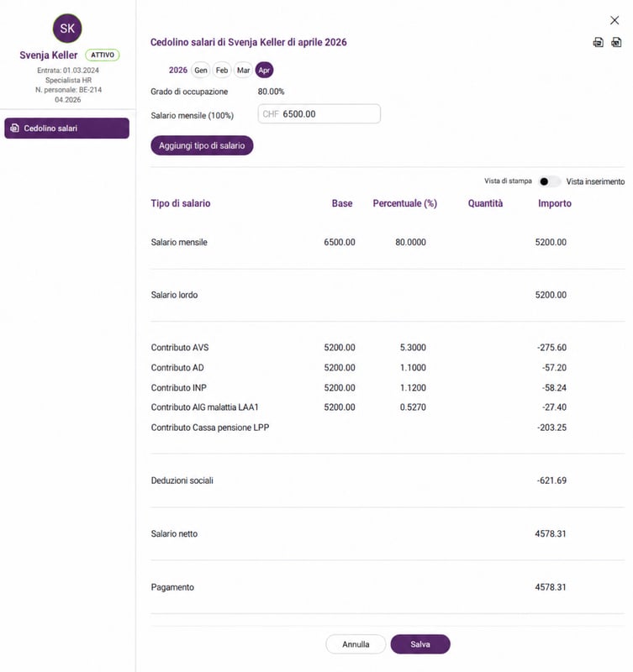Image resolution: width=633 pixels, height=672 pixels.
Task: Click the Cedolino salari di Svenja Keller title
Action: click(248, 43)
